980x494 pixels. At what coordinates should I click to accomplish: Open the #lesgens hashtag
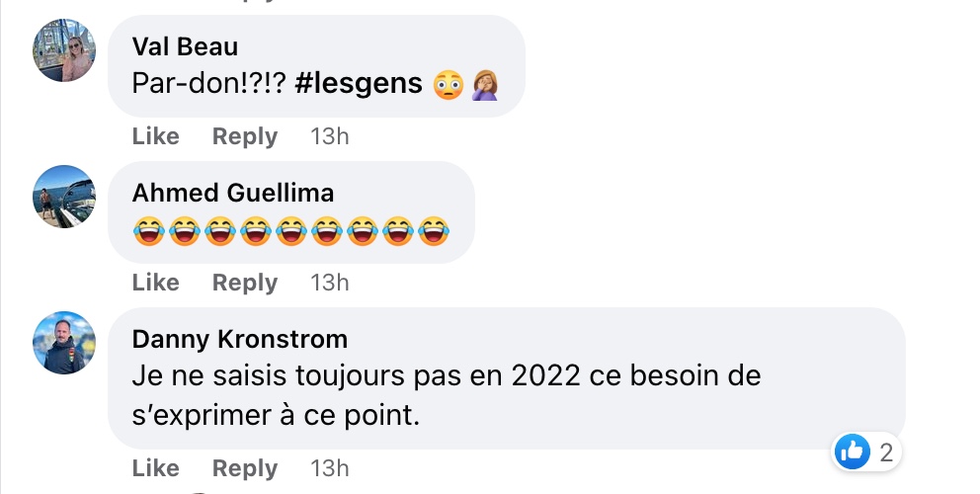(359, 84)
